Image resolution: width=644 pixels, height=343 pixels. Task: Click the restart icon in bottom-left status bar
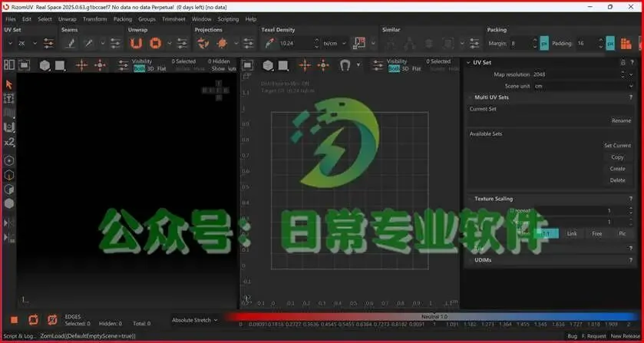click(33, 320)
